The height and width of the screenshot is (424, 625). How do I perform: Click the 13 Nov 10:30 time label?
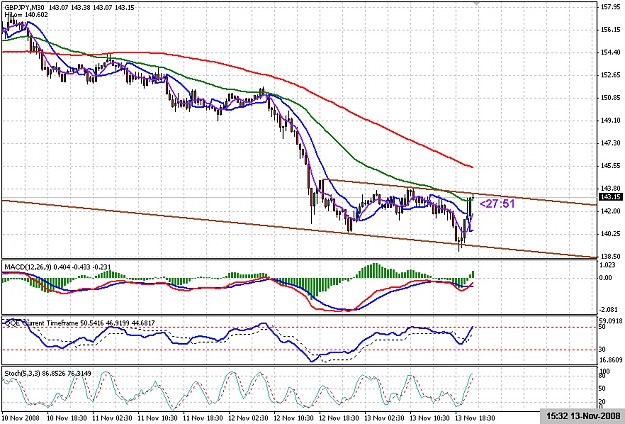428,418
